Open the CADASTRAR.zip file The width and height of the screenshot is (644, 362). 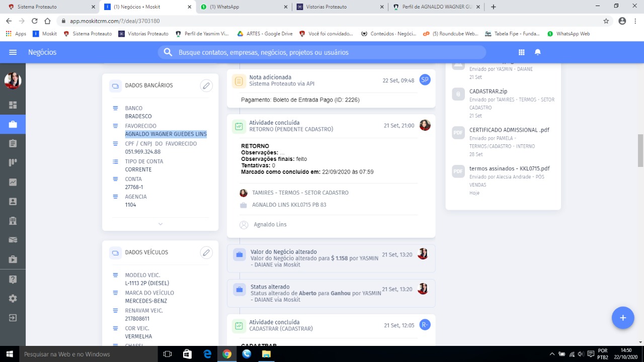pos(488,92)
